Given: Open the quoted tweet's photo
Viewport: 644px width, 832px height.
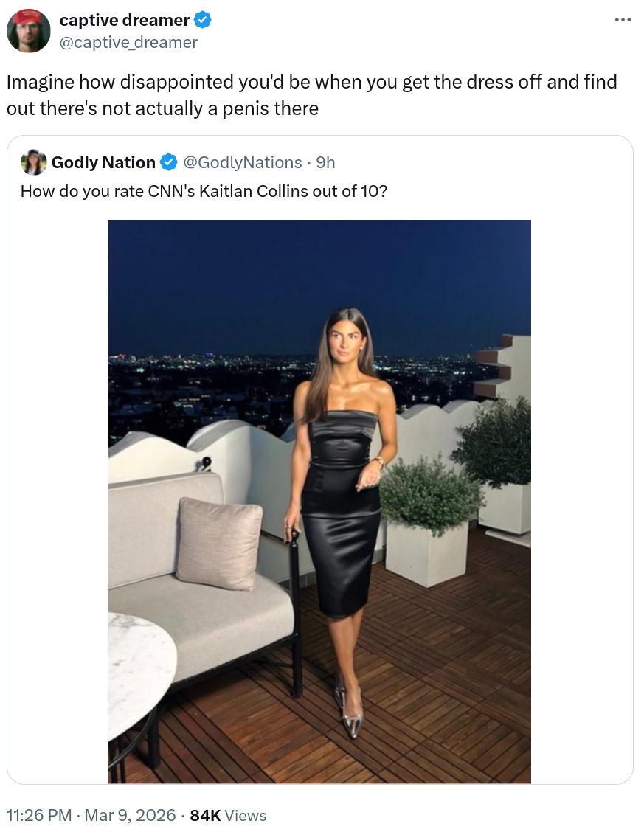Looking at the screenshot, I should [x=319, y=502].
